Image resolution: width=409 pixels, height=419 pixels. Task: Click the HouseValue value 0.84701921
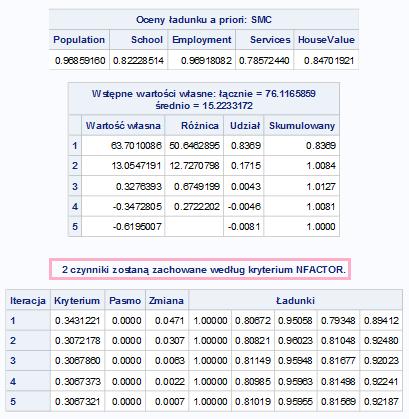pyautogui.click(x=329, y=61)
